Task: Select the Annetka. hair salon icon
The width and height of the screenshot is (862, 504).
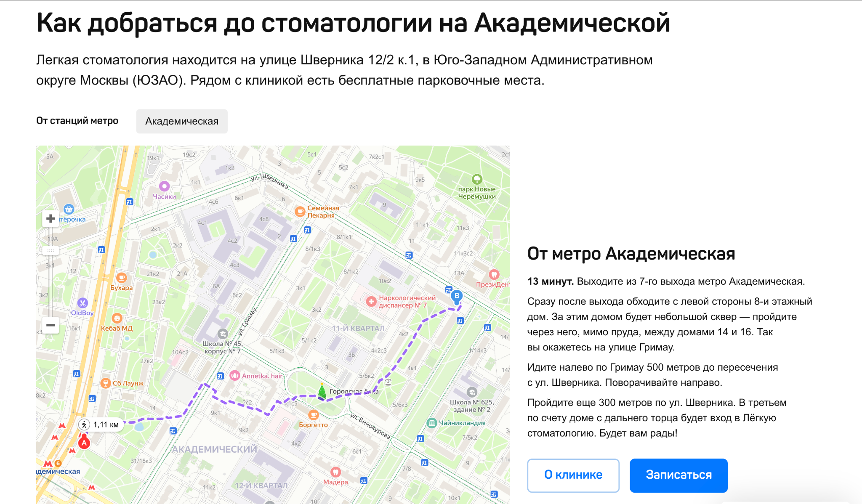Action: coord(236,376)
